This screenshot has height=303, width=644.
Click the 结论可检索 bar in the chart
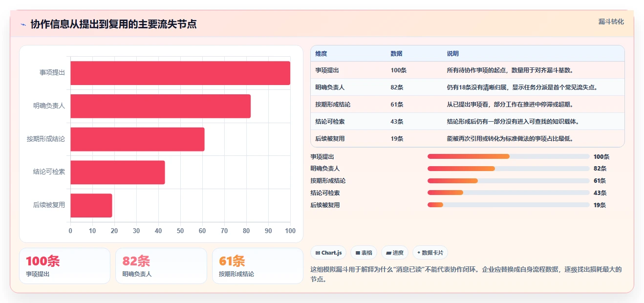(x=117, y=173)
